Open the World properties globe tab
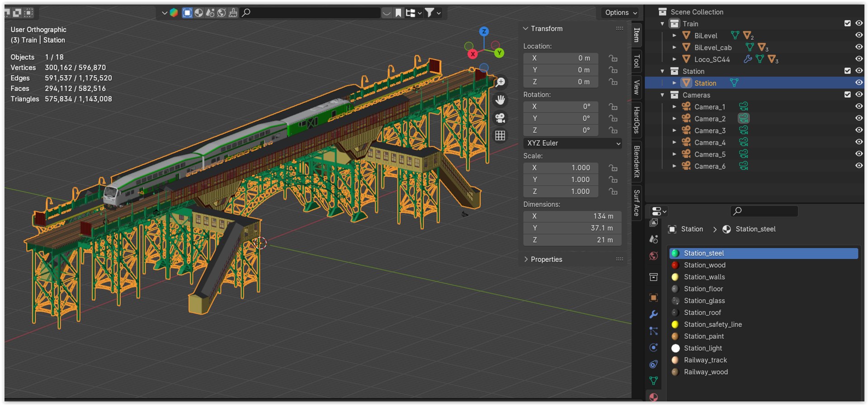The height and width of the screenshot is (405, 868). [653, 256]
